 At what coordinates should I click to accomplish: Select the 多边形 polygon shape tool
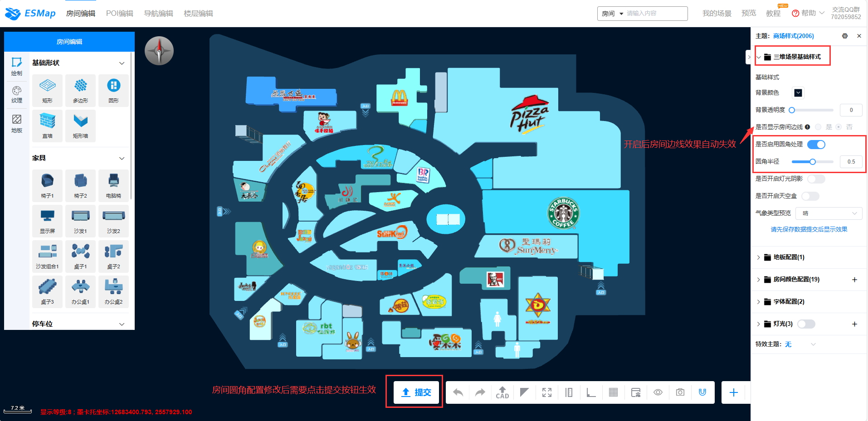(80, 90)
